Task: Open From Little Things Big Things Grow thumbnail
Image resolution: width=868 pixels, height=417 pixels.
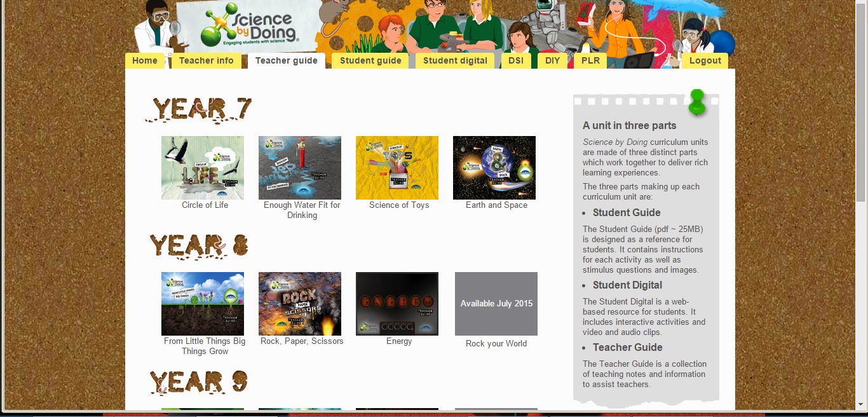Action: [x=203, y=304]
